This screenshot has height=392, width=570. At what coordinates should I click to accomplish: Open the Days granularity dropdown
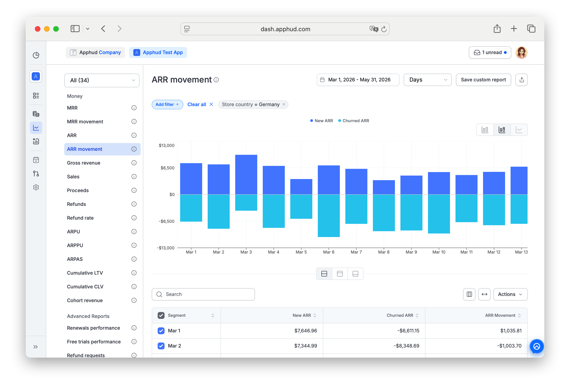(427, 80)
